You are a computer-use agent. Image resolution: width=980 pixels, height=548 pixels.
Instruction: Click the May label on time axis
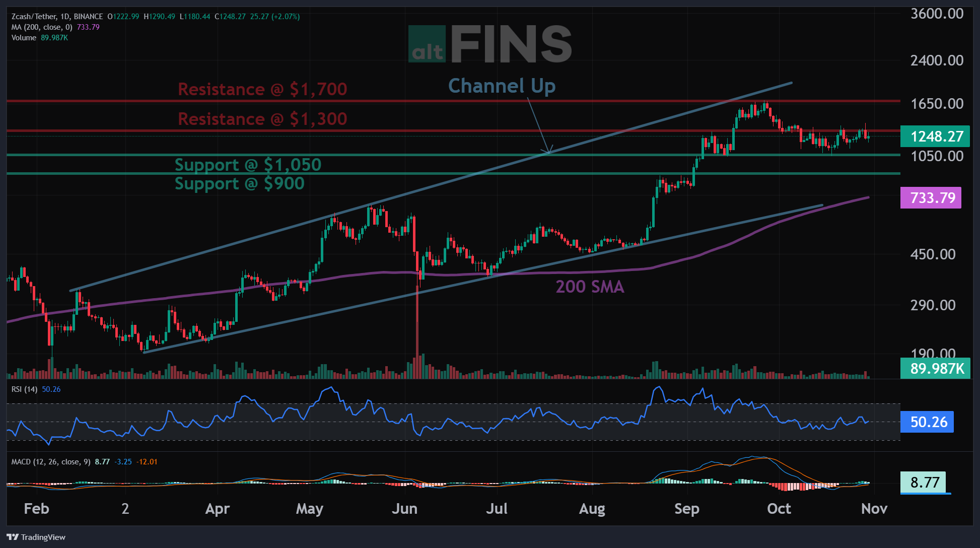(x=310, y=509)
